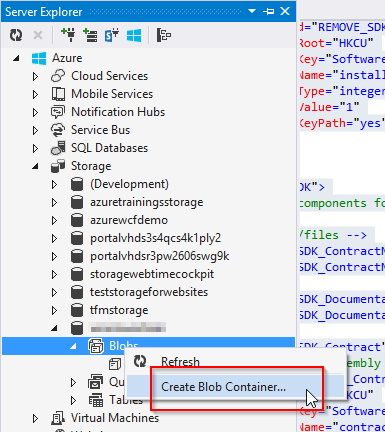This screenshot has width=385, height=432.
Task: Expand the azuretrainingsstorage account
Action: pyautogui.click(x=54, y=202)
